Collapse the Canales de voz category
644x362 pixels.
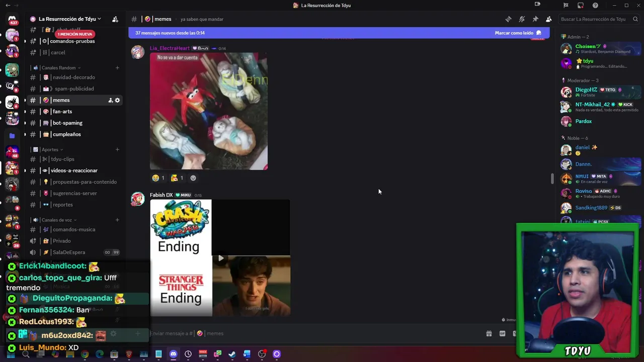point(57,220)
